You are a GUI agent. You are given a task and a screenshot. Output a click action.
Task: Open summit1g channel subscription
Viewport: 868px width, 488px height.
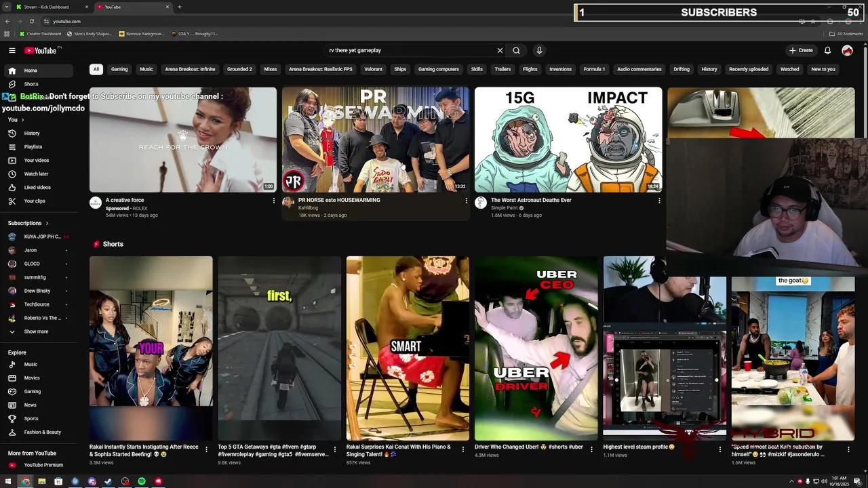point(38,277)
